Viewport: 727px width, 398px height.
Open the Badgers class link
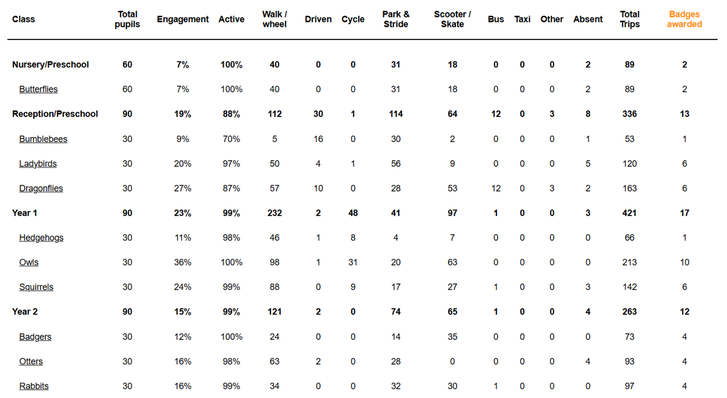click(x=35, y=336)
